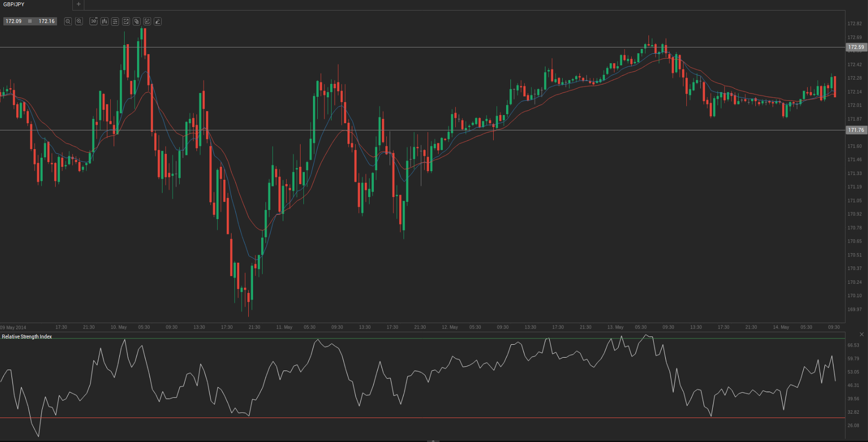
Task: Click the 172.16 ask price
Action: 46,21
